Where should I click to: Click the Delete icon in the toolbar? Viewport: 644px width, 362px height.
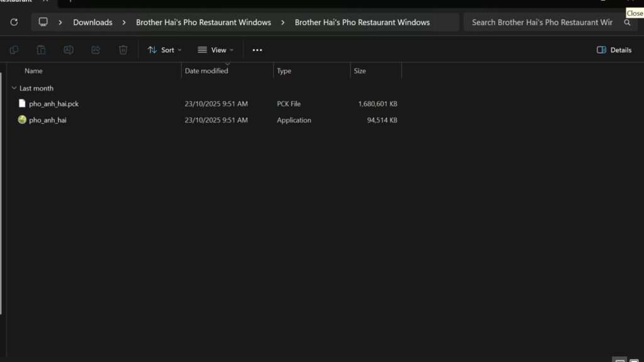click(x=123, y=50)
